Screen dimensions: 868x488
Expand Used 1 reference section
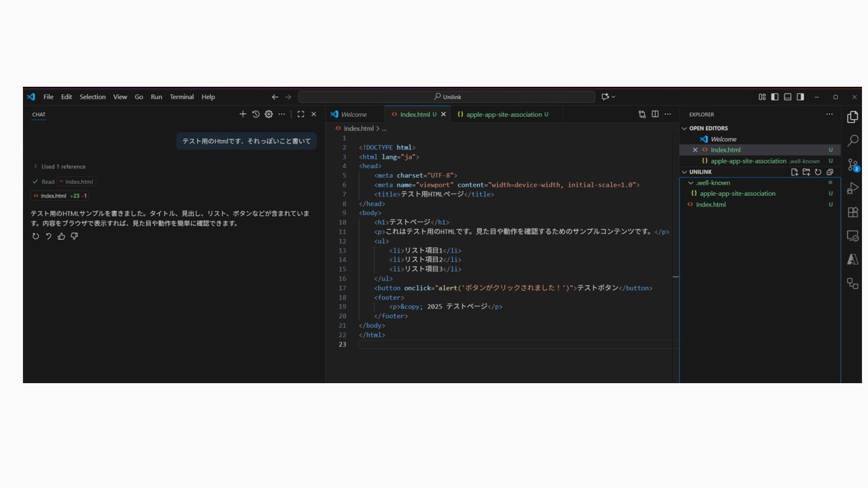click(x=59, y=166)
